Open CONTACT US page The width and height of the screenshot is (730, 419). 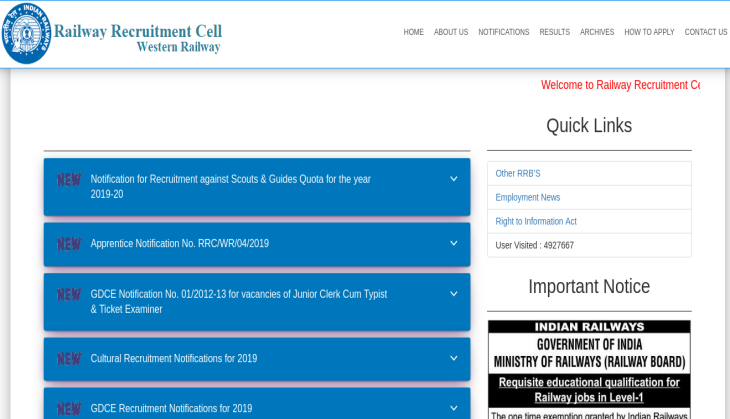pyautogui.click(x=706, y=32)
